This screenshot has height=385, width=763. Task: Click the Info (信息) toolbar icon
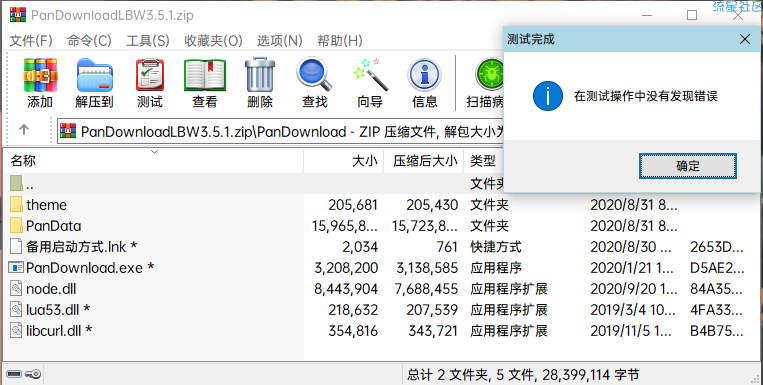click(425, 74)
